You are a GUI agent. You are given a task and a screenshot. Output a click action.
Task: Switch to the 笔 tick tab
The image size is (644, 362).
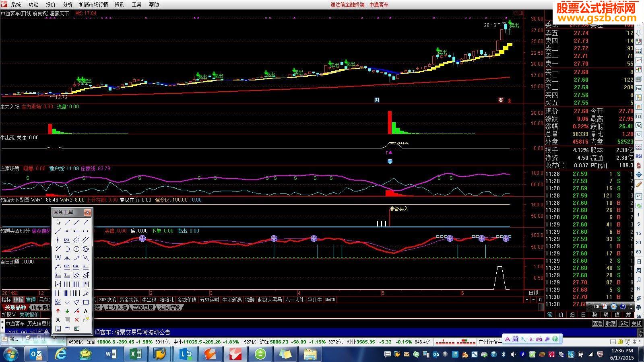tap(550, 315)
